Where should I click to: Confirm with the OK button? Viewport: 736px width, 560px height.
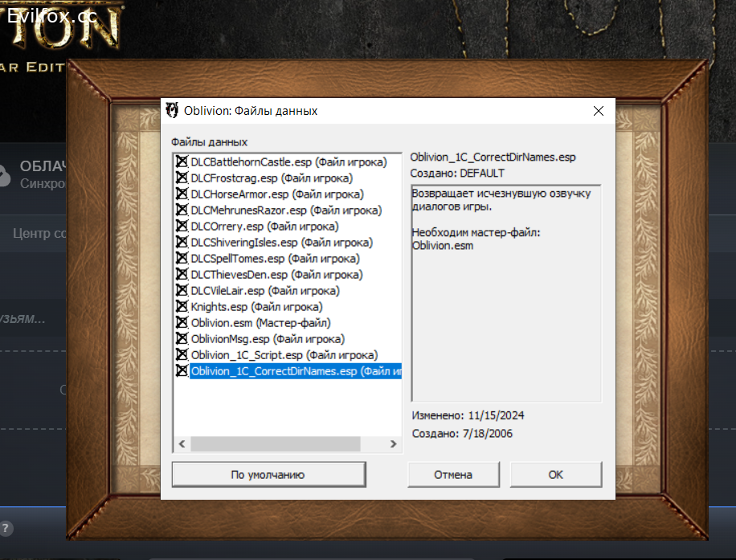(x=555, y=475)
